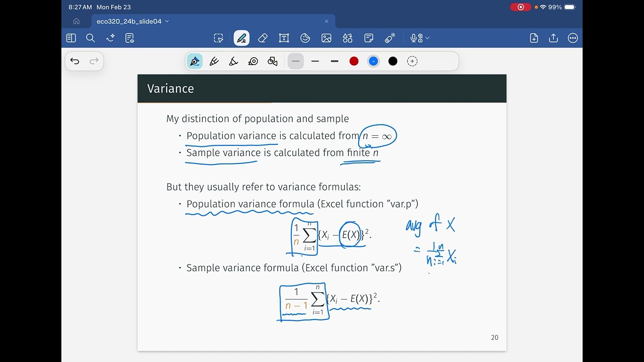Tap the battery status indicator
The width and height of the screenshot is (644, 362).
(x=570, y=7)
